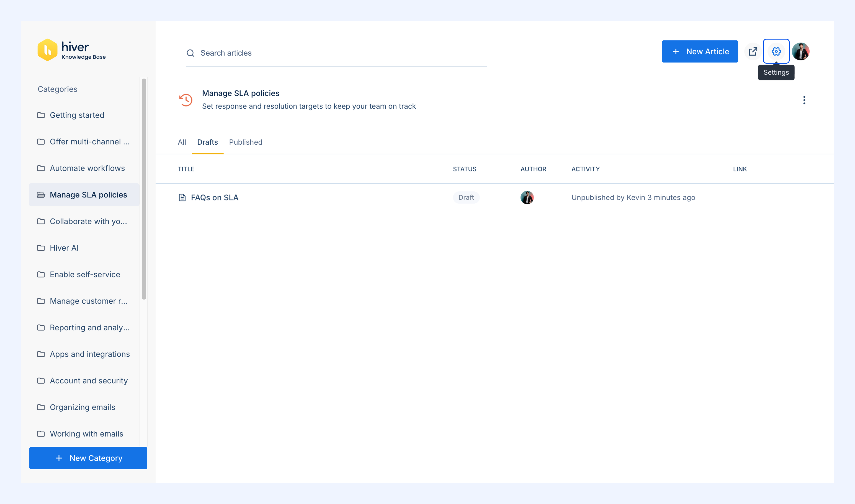Show the Published articles tab
Image resolution: width=855 pixels, height=504 pixels.
[246, 142]
